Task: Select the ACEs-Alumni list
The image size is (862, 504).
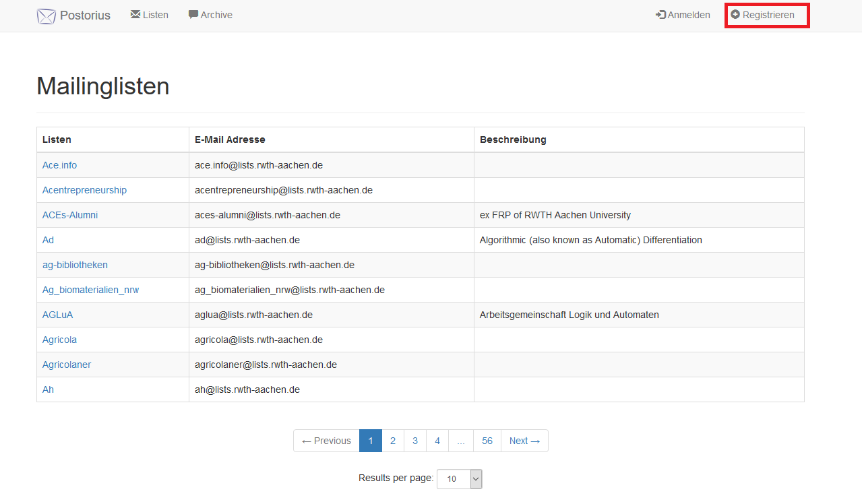Action: point(70,215)
